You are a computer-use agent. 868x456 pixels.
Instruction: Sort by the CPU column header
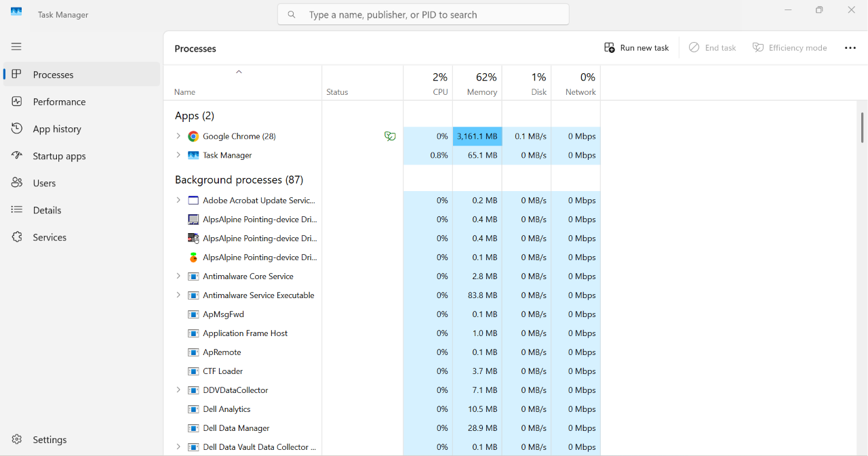(x=428, y=83)
